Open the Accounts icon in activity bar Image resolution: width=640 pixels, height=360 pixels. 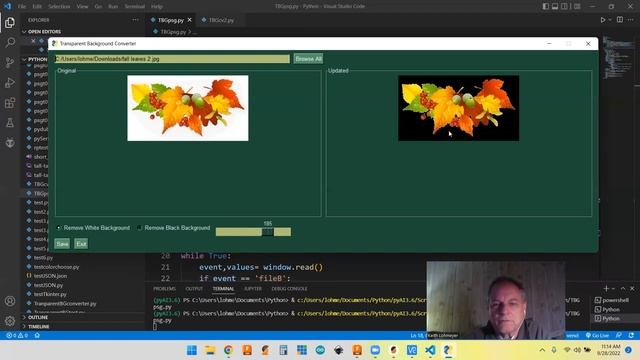(10, 301)
